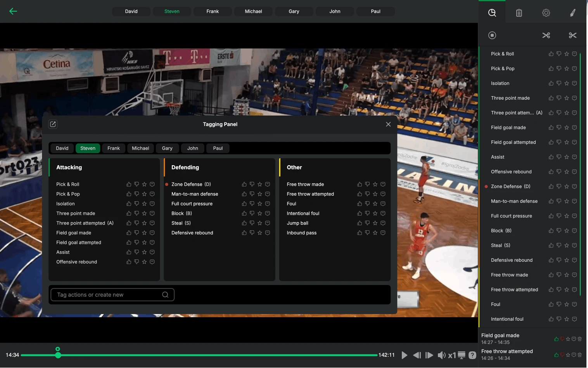Step forward one frame
Viewport: 588px width, 368px height.
pyautogui.click(x=429, y=355)
